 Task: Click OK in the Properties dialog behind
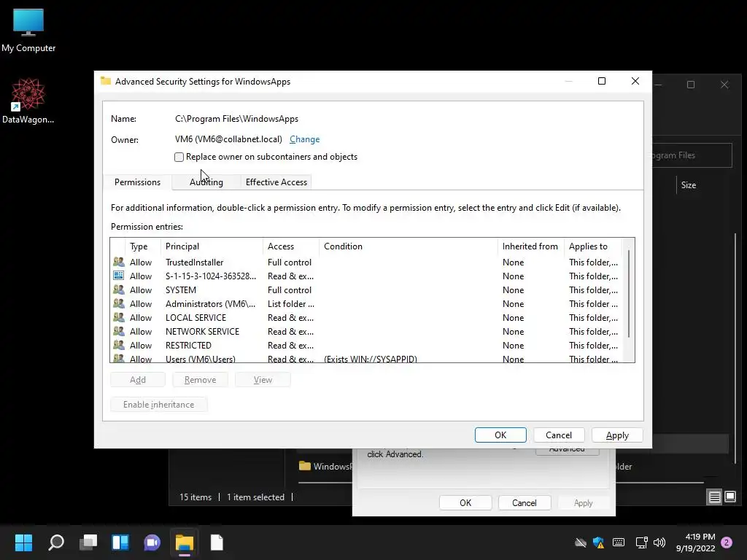pos(465,503)
